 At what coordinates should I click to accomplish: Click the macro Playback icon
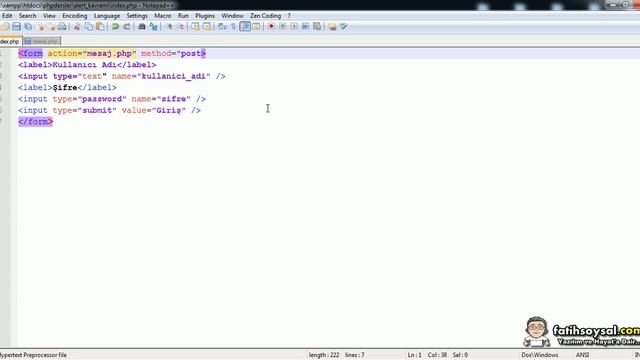[x=294, y=27]
